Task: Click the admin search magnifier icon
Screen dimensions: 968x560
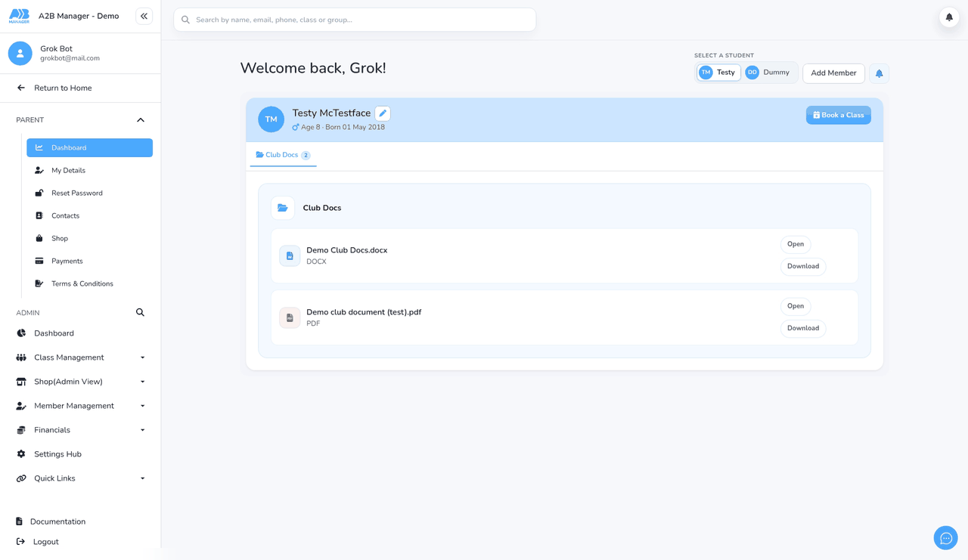Action: click(140, 312)
